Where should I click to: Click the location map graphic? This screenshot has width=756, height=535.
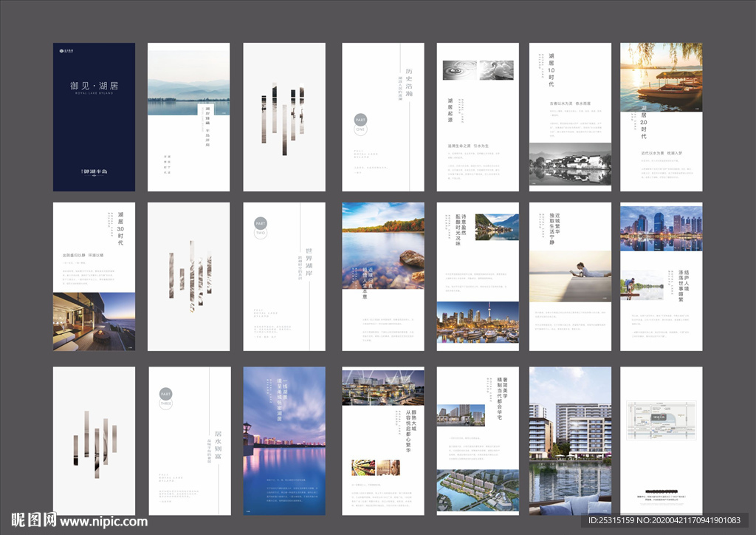click(x=661, y=420)
